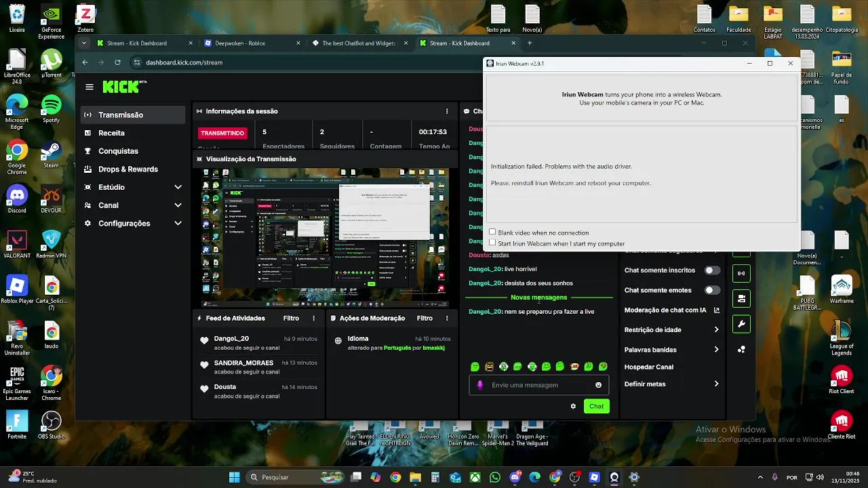Click the TRANSMITINDO status badge

[222, 134]
